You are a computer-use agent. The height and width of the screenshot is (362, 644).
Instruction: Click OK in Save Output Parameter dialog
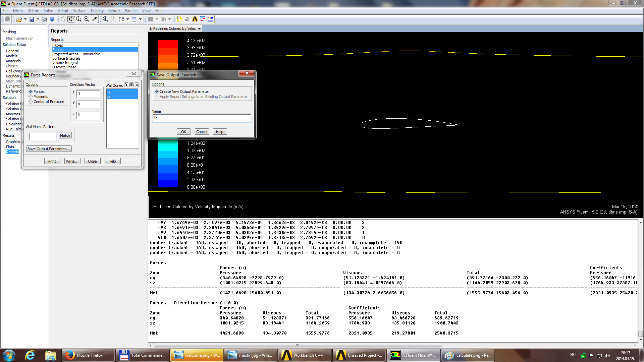183,132
